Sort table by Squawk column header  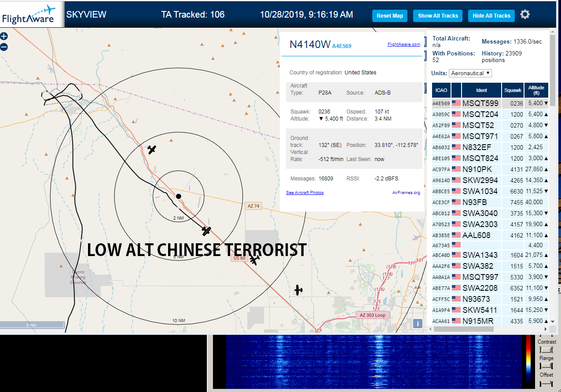(x=513, y=90)
